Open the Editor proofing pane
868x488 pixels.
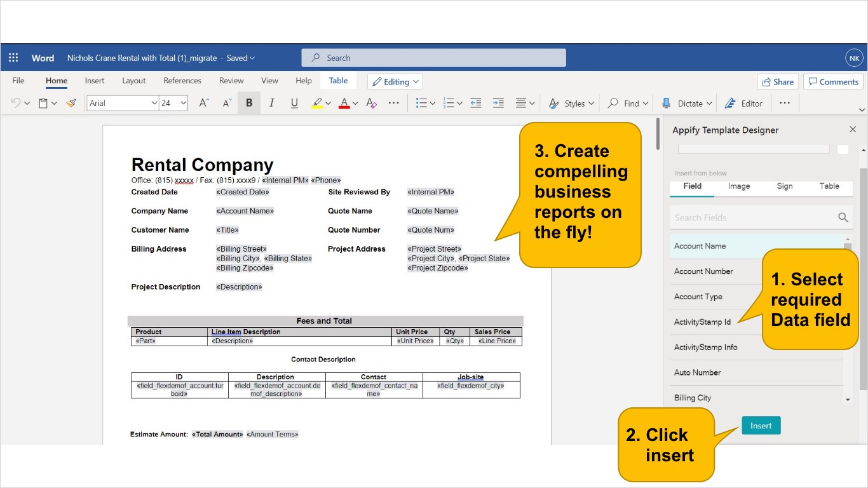(x=743, y=103)
